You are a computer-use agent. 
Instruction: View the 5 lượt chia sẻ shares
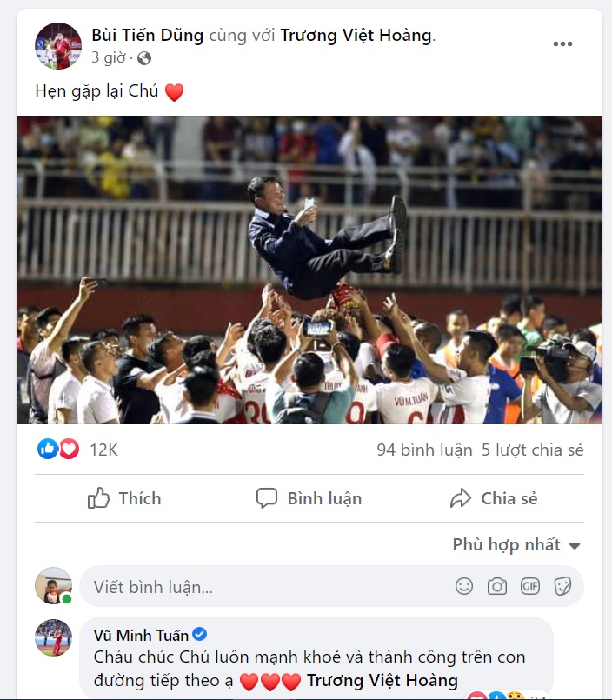(x=533, y=450)
